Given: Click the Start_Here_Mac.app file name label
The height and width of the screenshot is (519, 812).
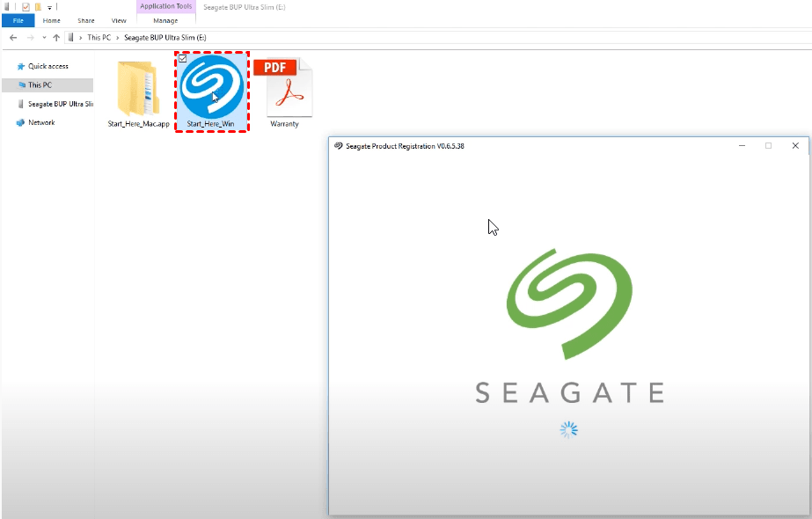Looking at the screenshot, I should [x=138, y=124].
